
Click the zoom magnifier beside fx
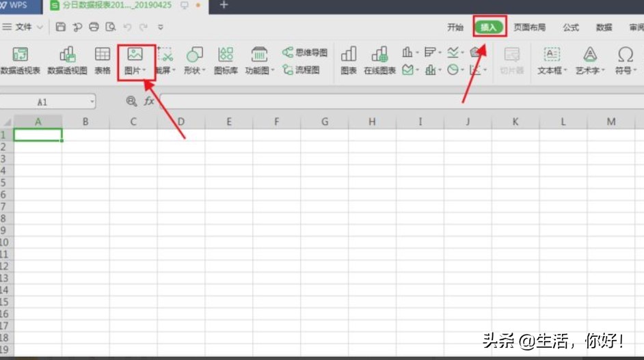131,101
